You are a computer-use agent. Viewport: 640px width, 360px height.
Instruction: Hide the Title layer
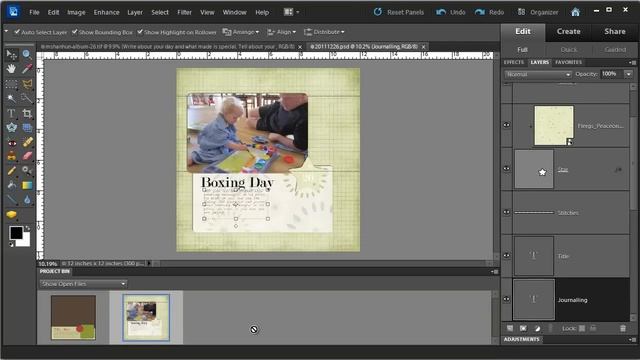(507, 256)
